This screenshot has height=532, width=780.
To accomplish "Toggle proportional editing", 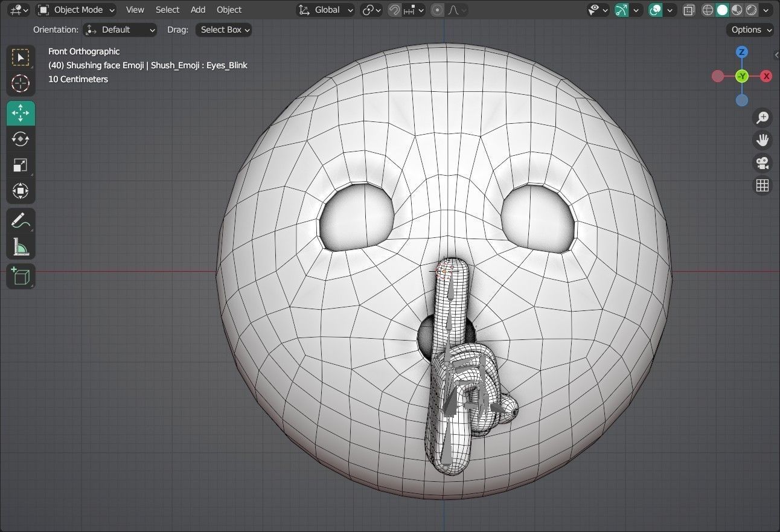I will click(x=438, y=10).
